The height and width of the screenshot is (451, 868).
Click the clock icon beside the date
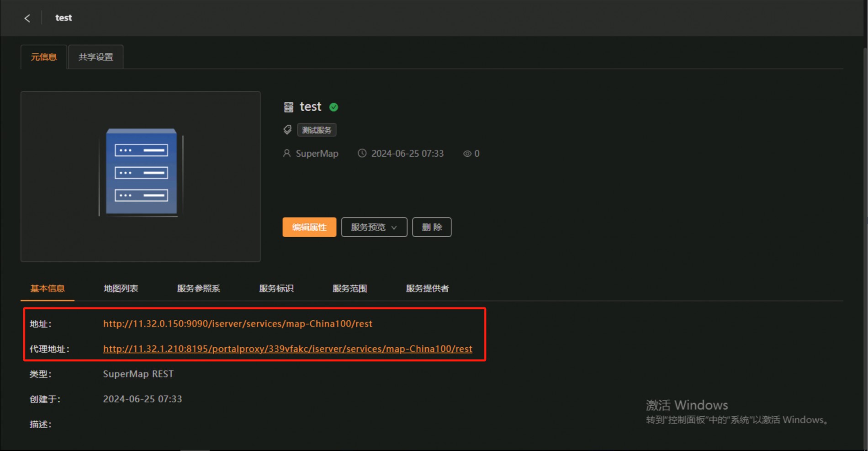pyautogui.click(x=362, y=154)
